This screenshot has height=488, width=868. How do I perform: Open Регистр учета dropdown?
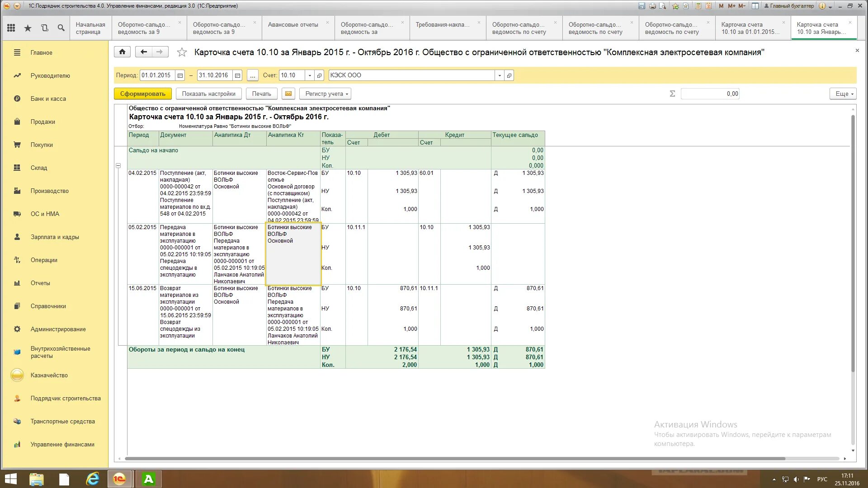(325, 94)
